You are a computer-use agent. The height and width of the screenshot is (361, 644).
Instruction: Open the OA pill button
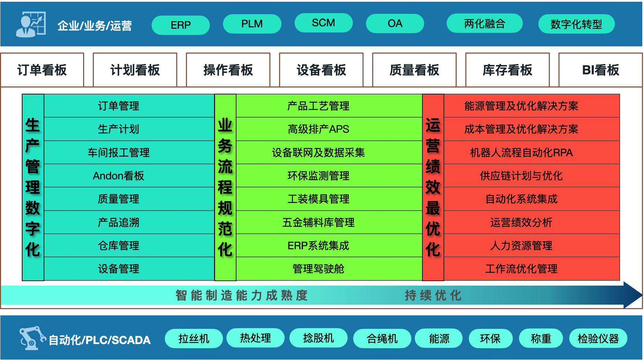tap(395, 24)
